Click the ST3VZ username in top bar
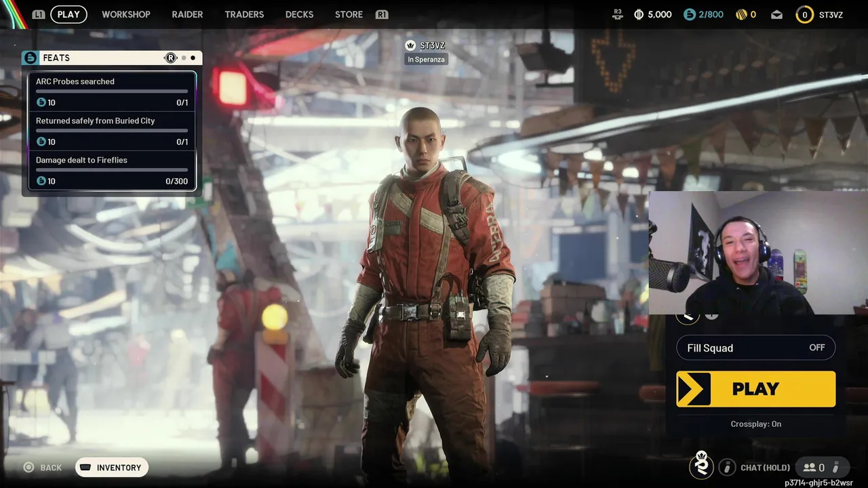The height and width of the screenshot is (488, 868). pyautogui.click(x=831, y=14)
